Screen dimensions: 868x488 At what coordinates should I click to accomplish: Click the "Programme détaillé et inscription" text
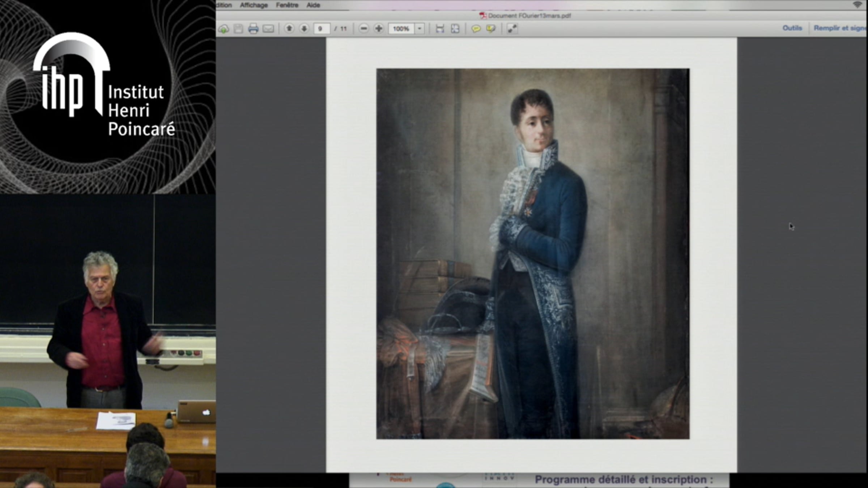(x=624, y=480)
